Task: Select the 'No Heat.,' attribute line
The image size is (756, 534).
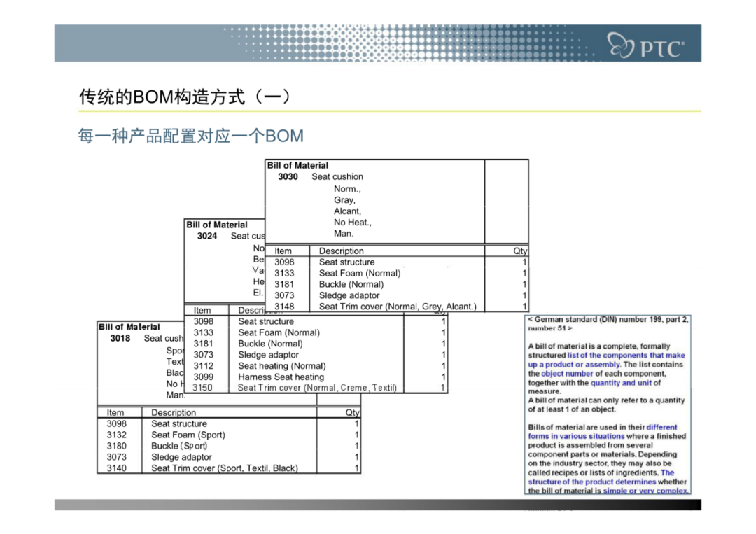Action: 353,222
